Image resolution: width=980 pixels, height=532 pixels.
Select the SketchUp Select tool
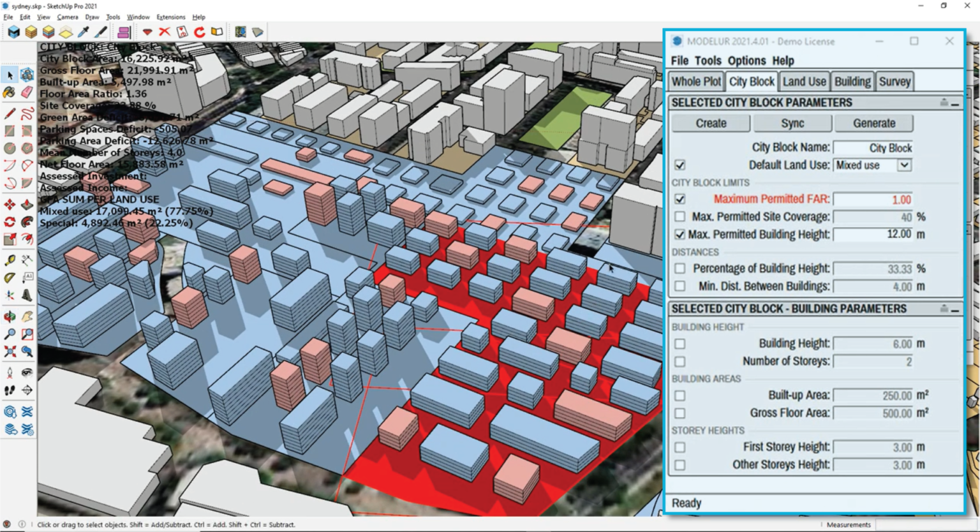(10, 75)
